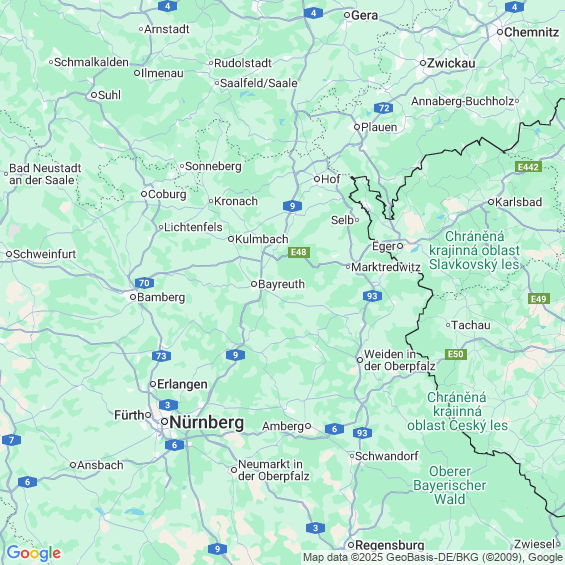This screenshot has width=565, height=565.
Task: Click the A70 highway shield near Bamberg
Action: (144, 283)
